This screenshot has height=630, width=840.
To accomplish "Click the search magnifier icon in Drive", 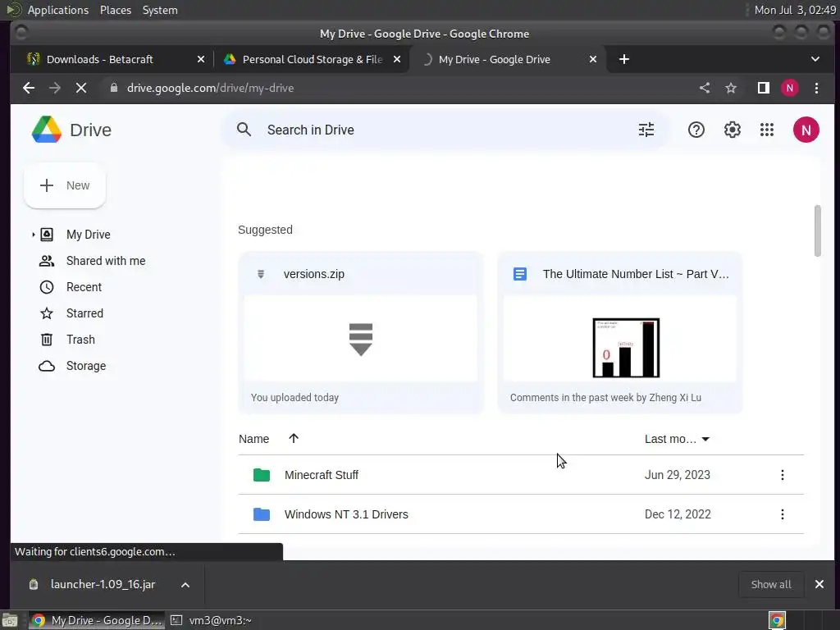I will pyautogui.click(x=244, y=130).
